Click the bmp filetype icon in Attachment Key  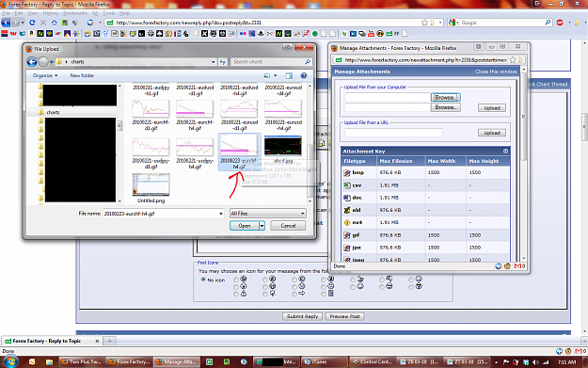coord(347,172)
